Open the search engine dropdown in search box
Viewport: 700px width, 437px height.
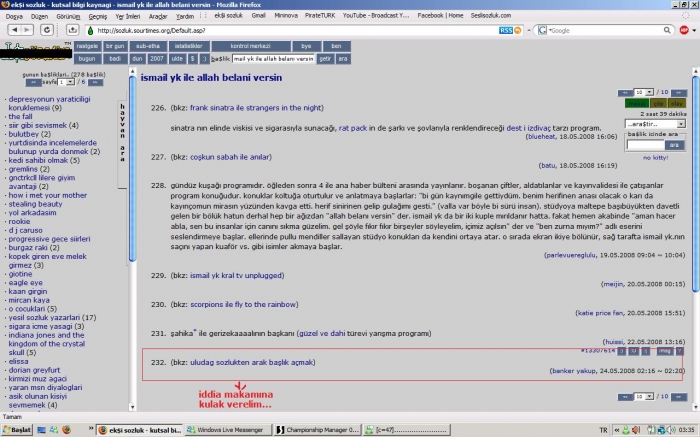550,30
